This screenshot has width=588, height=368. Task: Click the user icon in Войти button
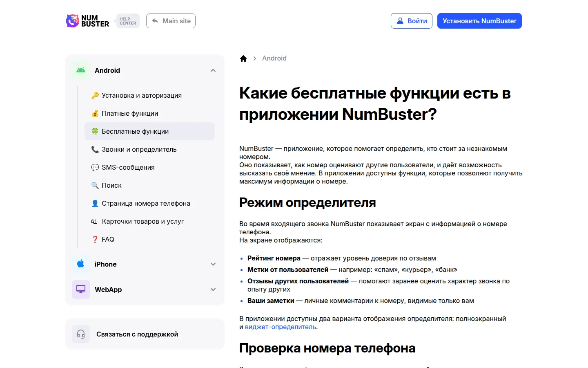[x=400, y=21]
